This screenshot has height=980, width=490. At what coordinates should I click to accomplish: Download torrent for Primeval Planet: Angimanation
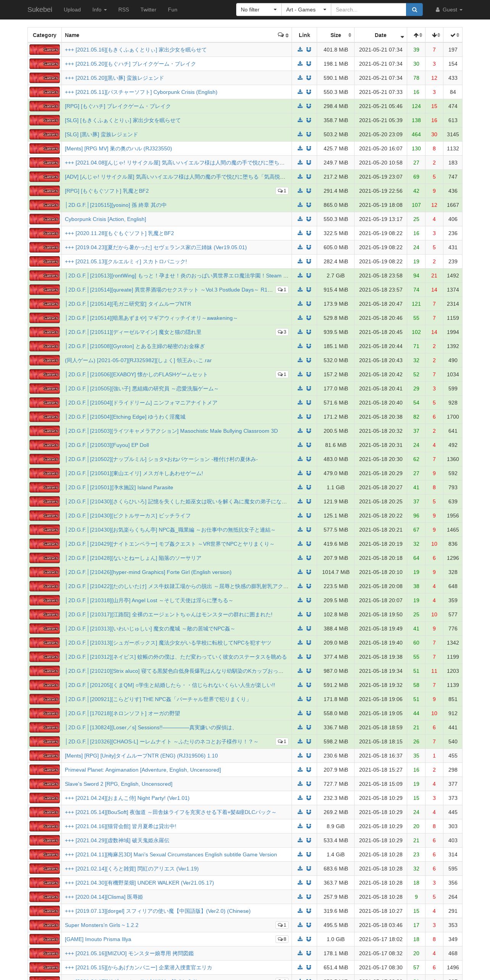point(300,770)
